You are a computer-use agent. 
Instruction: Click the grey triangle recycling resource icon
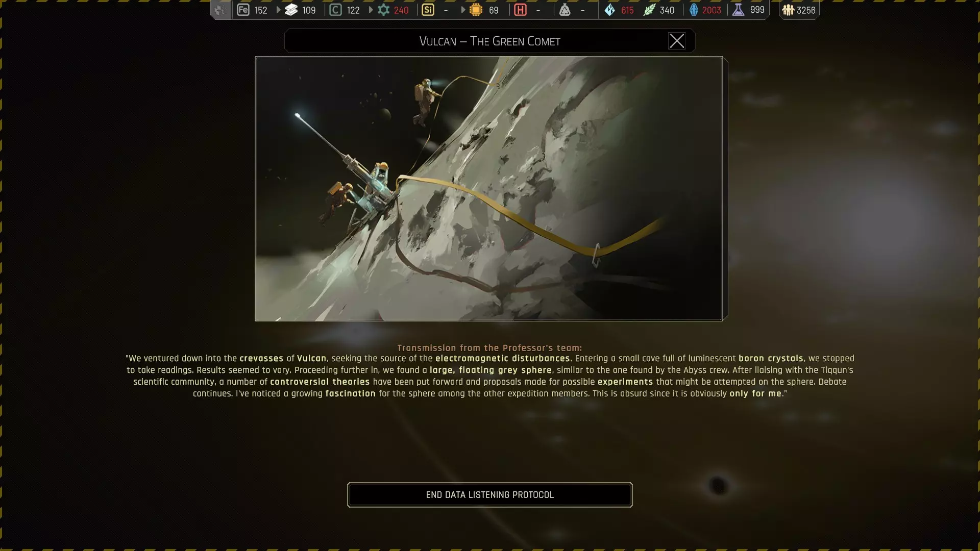pos(565,10)
